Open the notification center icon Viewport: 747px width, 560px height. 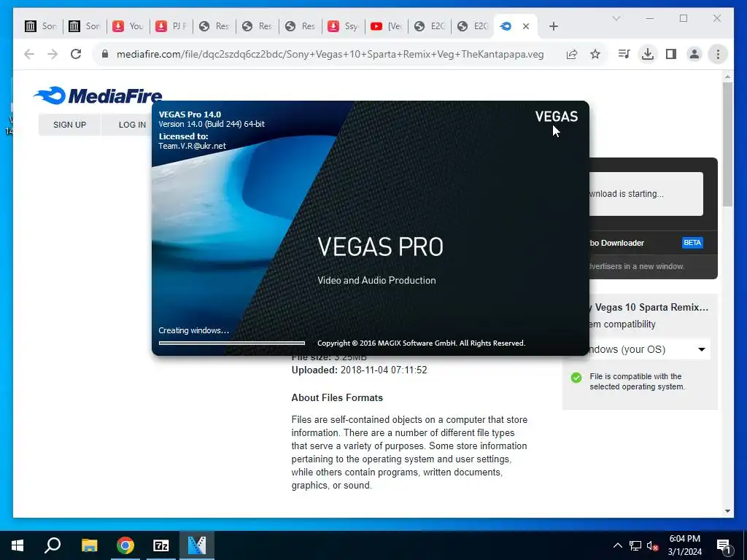[724, 545]
